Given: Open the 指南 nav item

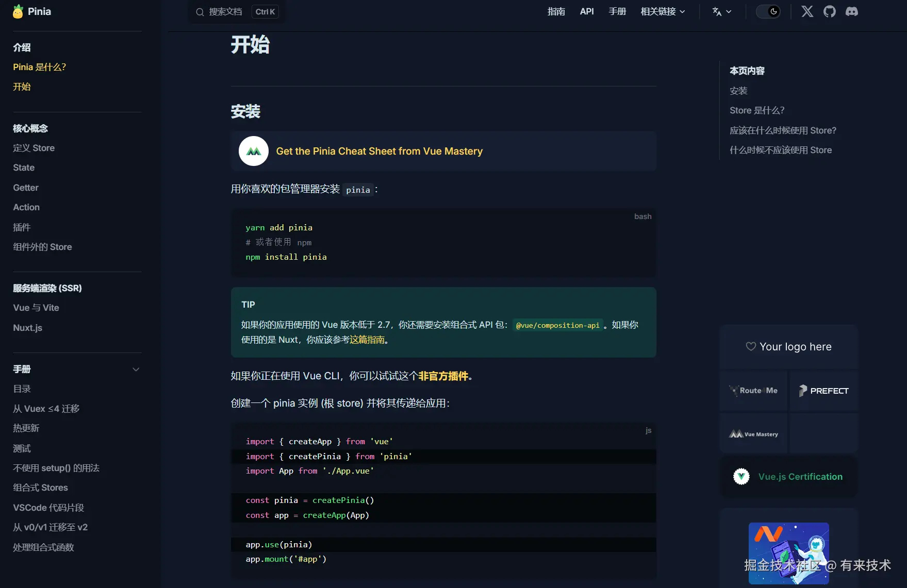Looking at the screenshot, I should pyautogui.click(x=556, y=11).
